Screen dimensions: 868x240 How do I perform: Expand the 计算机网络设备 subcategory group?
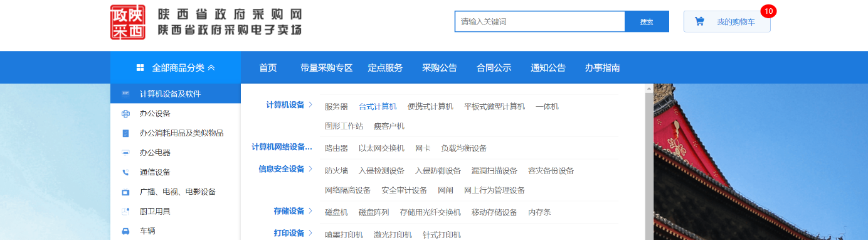[x=282, y=147]
